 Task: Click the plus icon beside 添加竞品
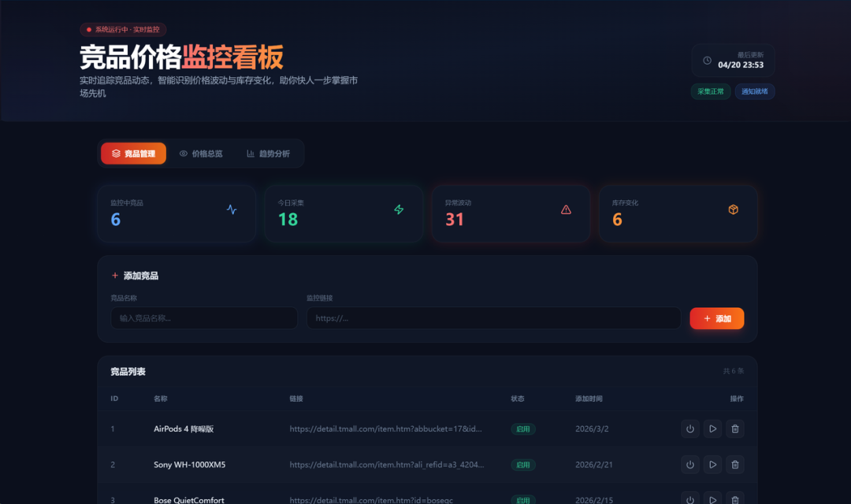[x=113, y=275]
